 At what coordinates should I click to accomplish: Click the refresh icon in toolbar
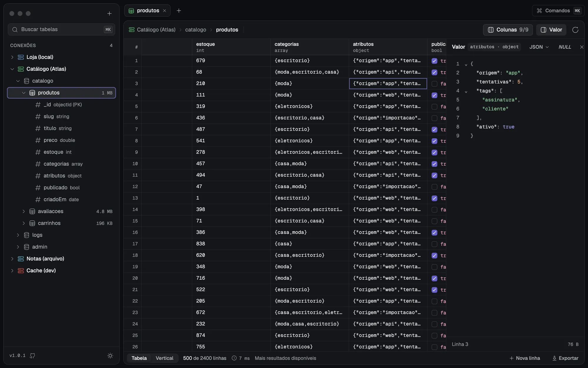[x=575, y=30]
